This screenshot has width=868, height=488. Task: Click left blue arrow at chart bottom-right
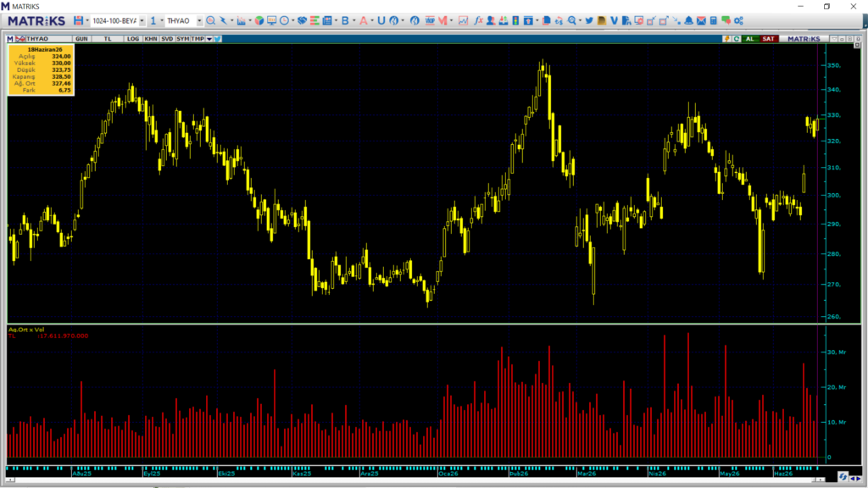tap(852, 480)
